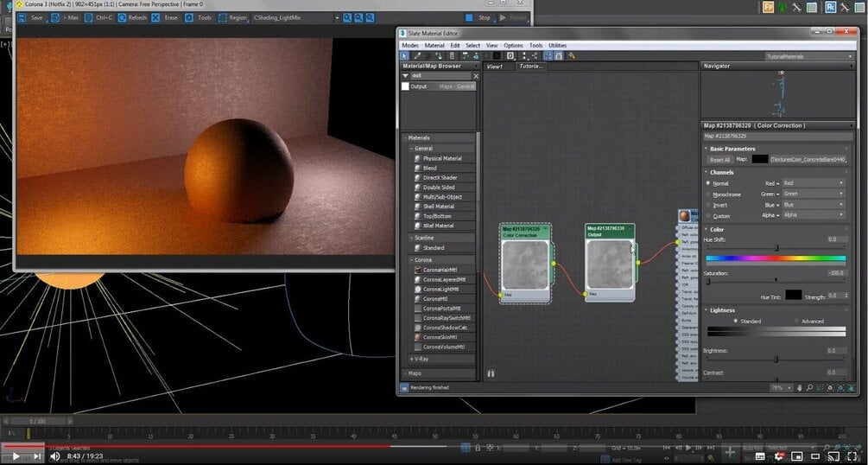Viewport: 868px width, 465px height.
Task: Click the Hue Tint black color swatch
Action: pos(793,296)
